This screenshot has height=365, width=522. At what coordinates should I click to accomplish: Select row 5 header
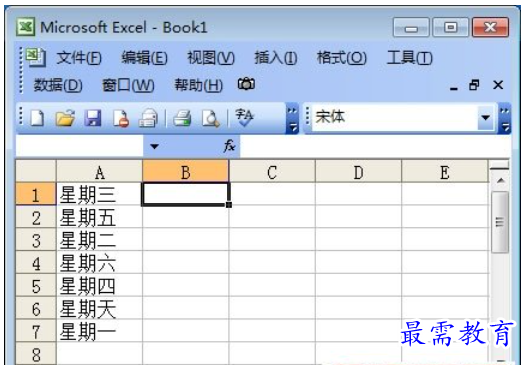point(36,285)
